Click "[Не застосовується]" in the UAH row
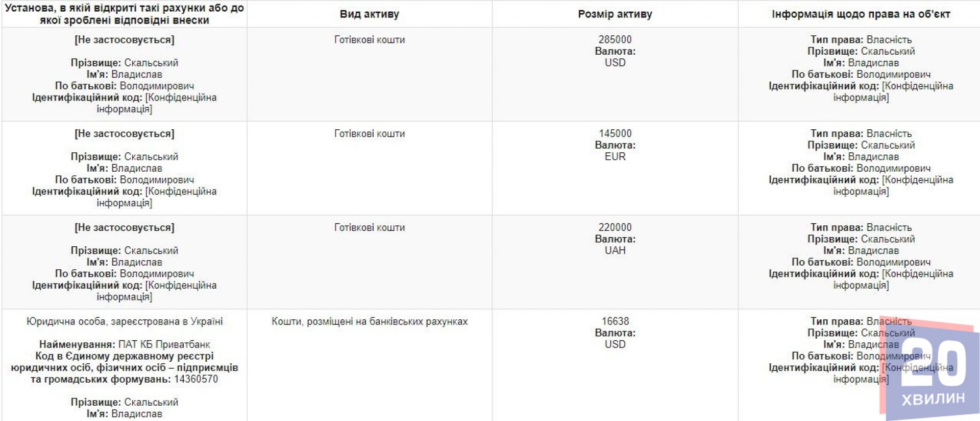The height and width of the screenshot is (421, 980). pos(124,227)
